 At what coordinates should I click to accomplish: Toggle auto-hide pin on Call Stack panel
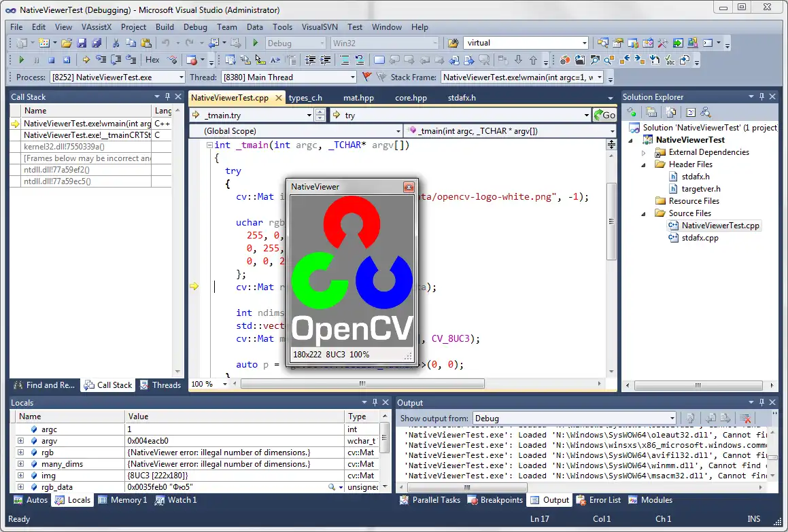pos(167,96)
